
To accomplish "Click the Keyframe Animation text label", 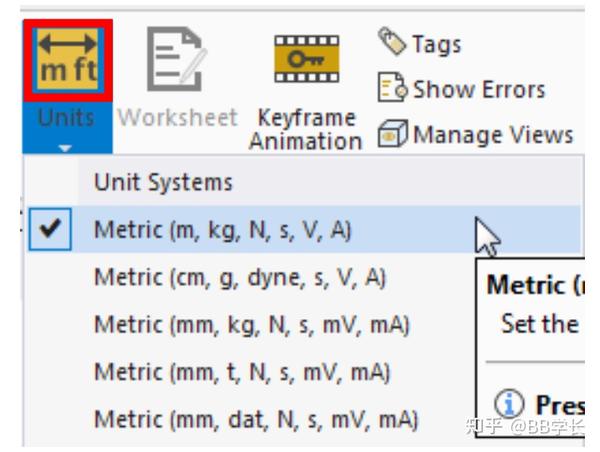I will click(x=305, y=129).
